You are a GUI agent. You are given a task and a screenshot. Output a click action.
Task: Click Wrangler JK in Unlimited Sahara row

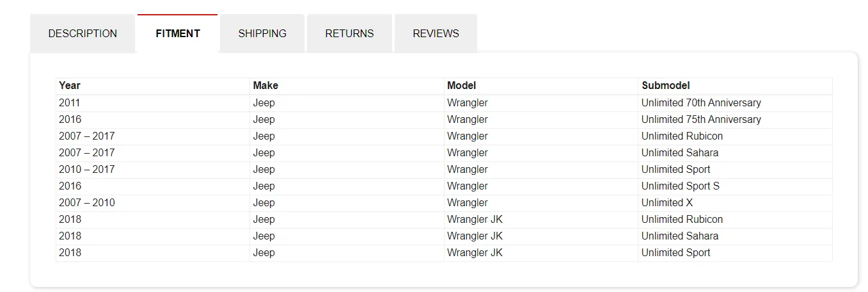(475, 236)
